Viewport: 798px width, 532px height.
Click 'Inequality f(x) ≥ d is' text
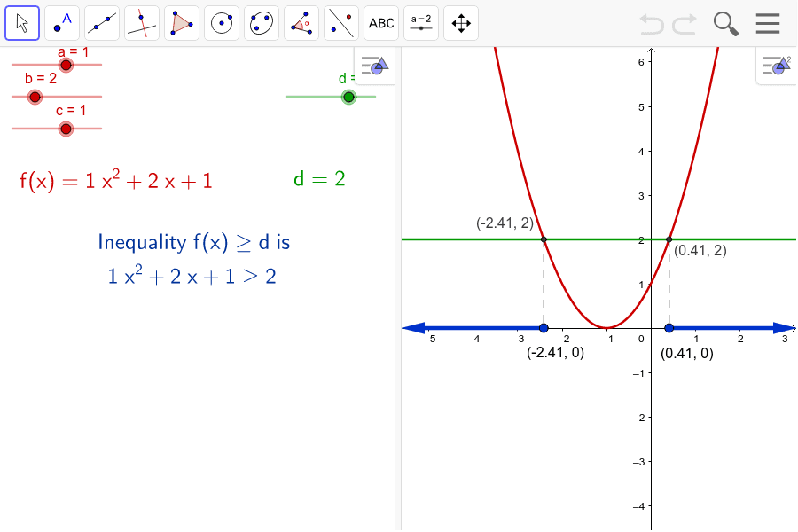194,242
